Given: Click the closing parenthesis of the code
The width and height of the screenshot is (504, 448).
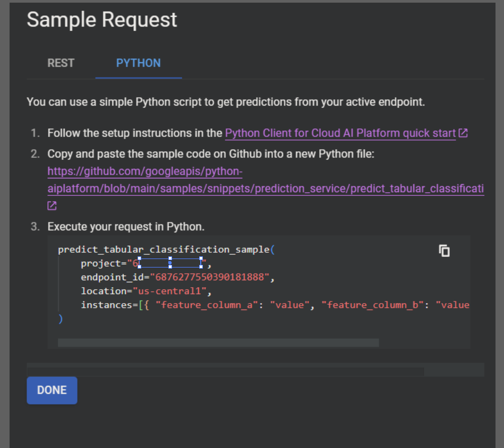Looking at the screenshot, I should pos(61,319).
